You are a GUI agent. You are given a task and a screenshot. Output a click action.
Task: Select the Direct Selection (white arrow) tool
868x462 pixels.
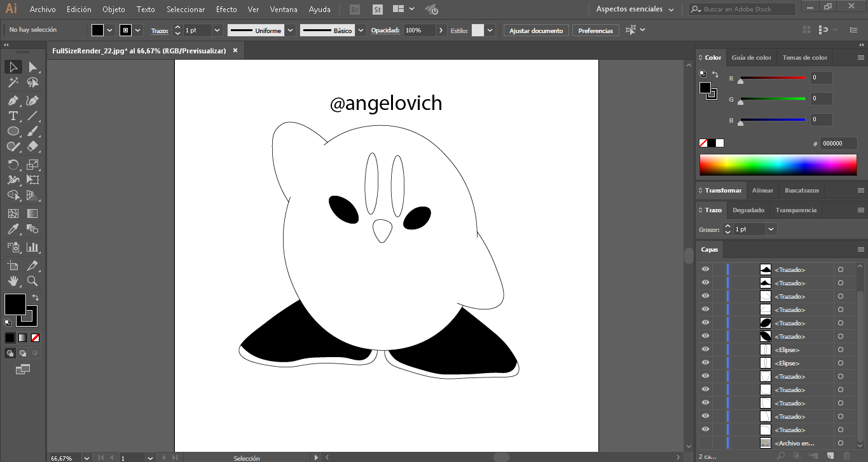coord(32,67)
